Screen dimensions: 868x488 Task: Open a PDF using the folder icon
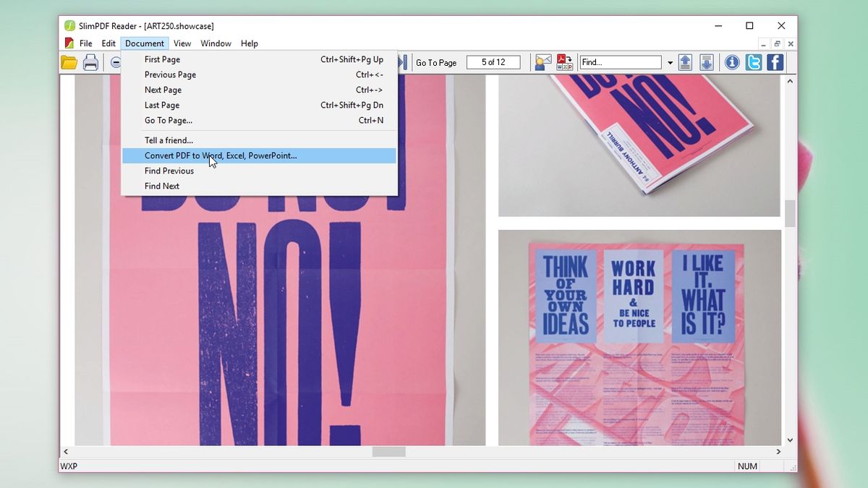(x=69, y=62)
